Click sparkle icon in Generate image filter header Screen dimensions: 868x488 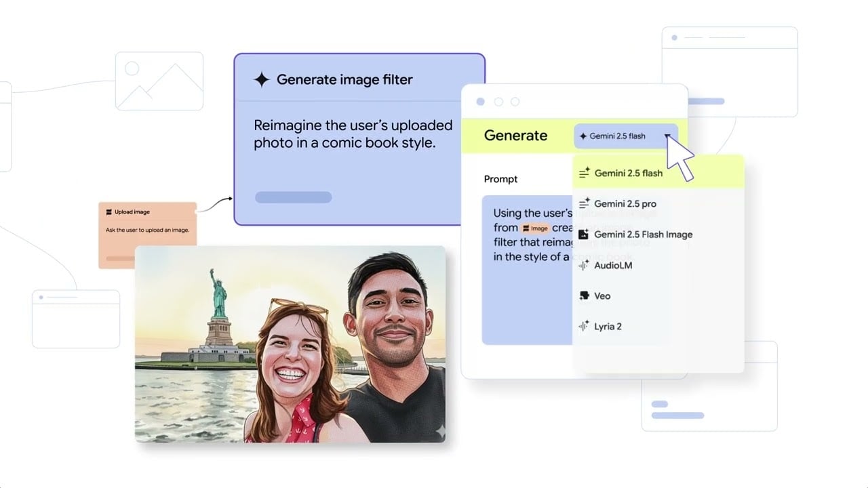[262, 79]
